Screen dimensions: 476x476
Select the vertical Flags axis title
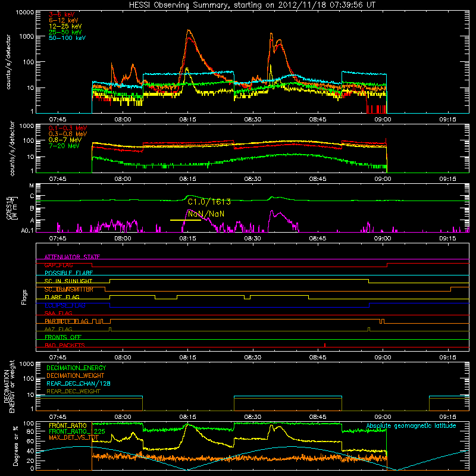pyautogui.click(x=24, y=297)
